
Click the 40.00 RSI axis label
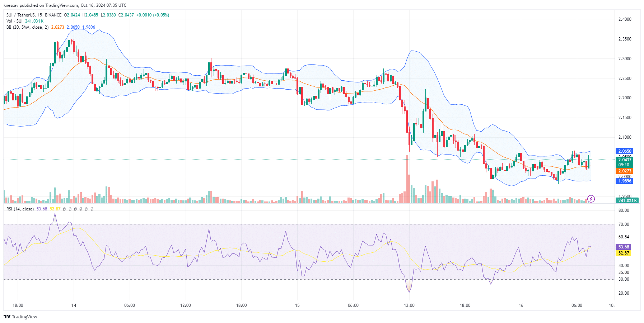tap(624, 266)
